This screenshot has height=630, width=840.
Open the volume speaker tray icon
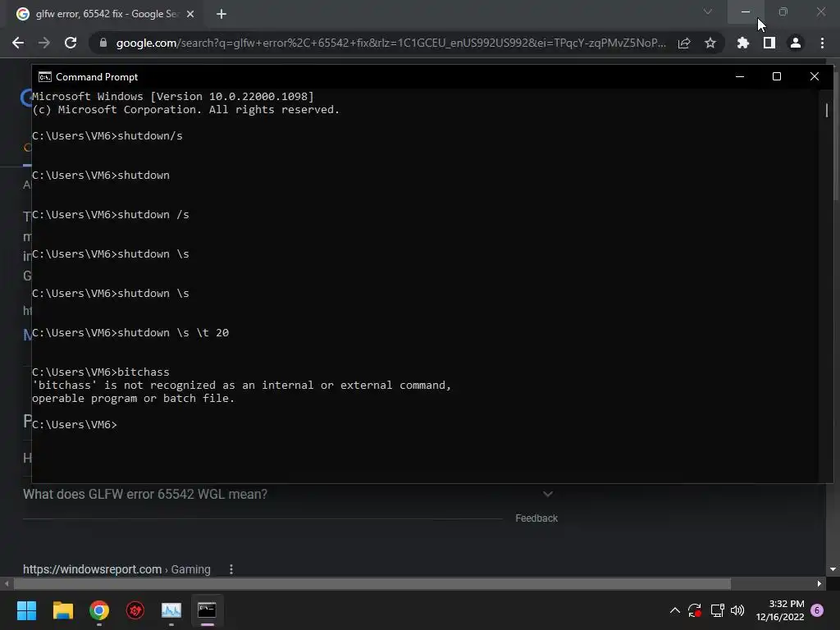tap(737, 610)
